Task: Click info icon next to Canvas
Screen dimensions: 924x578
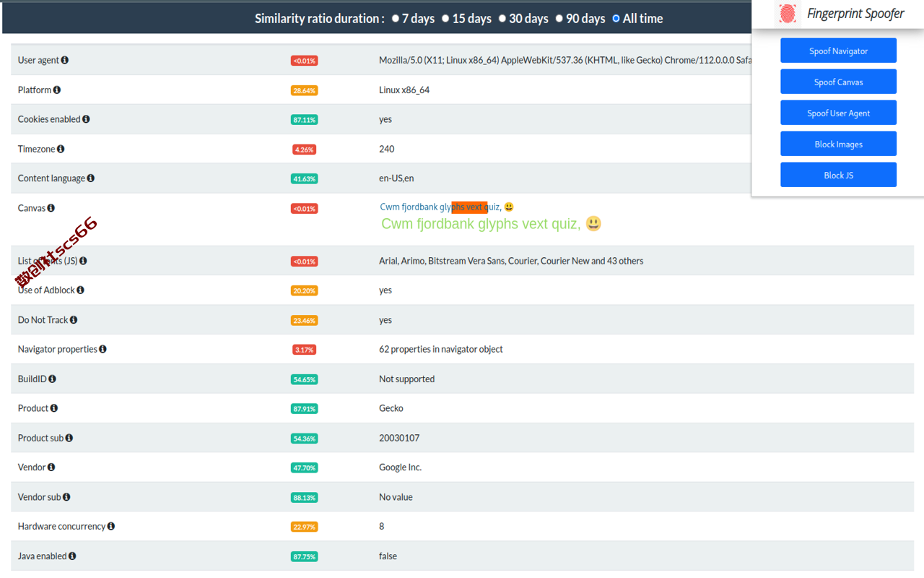Action: pyautogui.click(x=51, y=208)
